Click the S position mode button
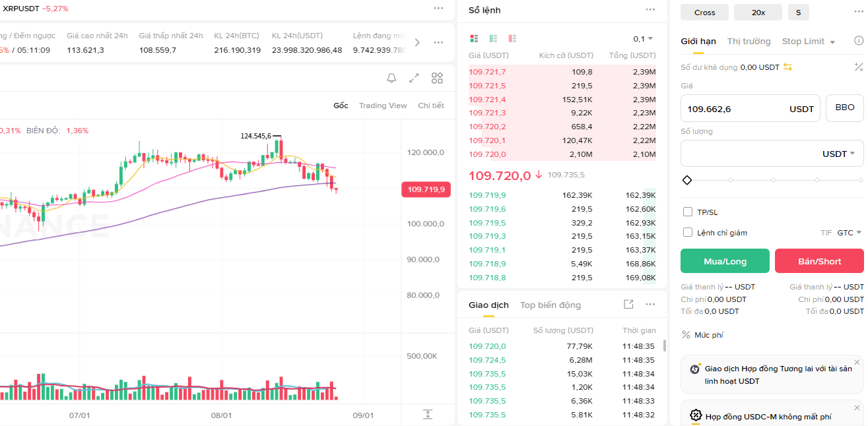Image resolution: width=868 pixels, height=426 pixels. pos(799,13)
